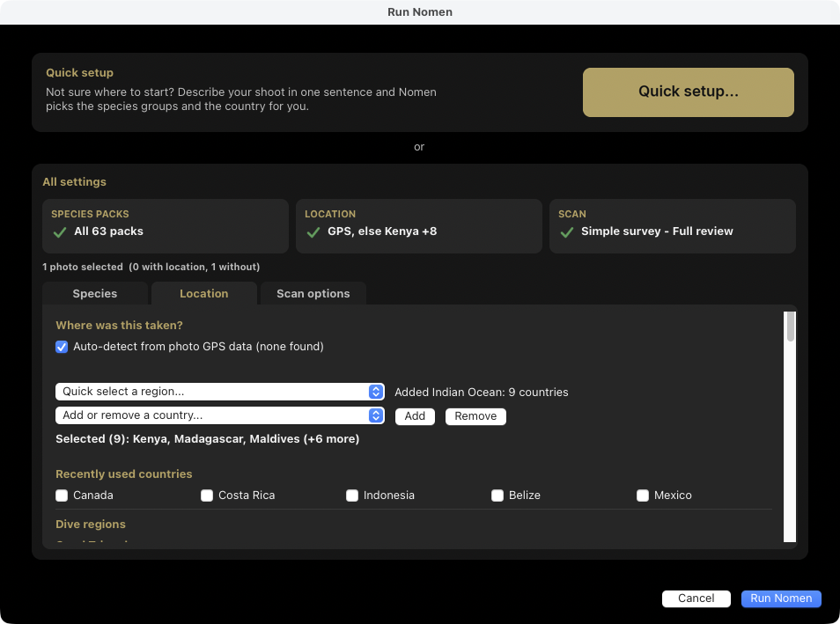Click the green checkmark beside GPS, else Kenya +8
The image size is (840, 624).
tap(313, 232)
